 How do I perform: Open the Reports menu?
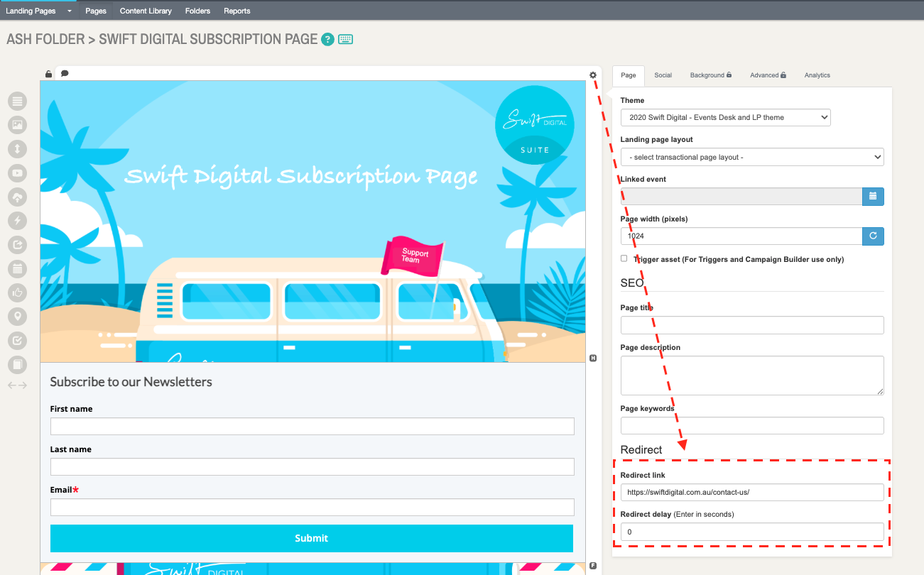[x=237, y=11]
